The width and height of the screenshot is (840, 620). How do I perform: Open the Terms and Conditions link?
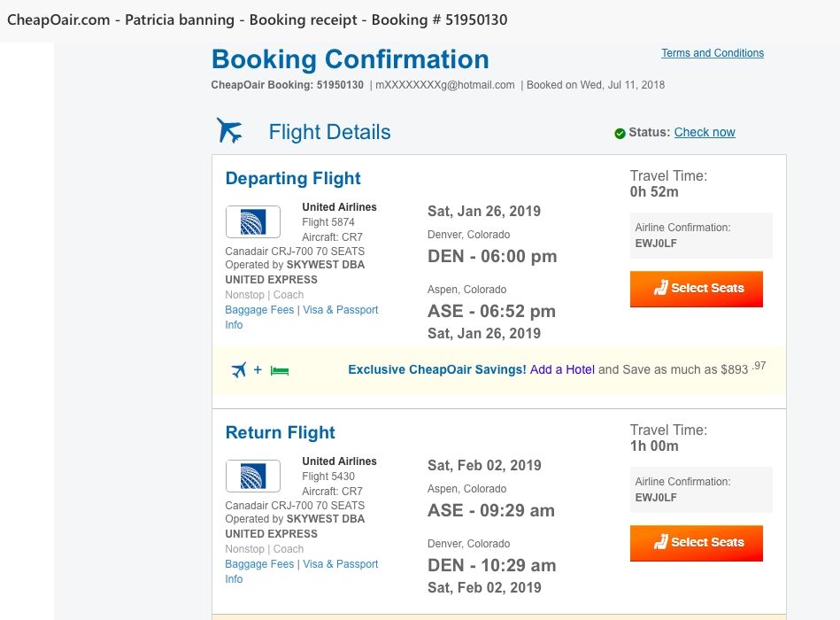[713, 53]
